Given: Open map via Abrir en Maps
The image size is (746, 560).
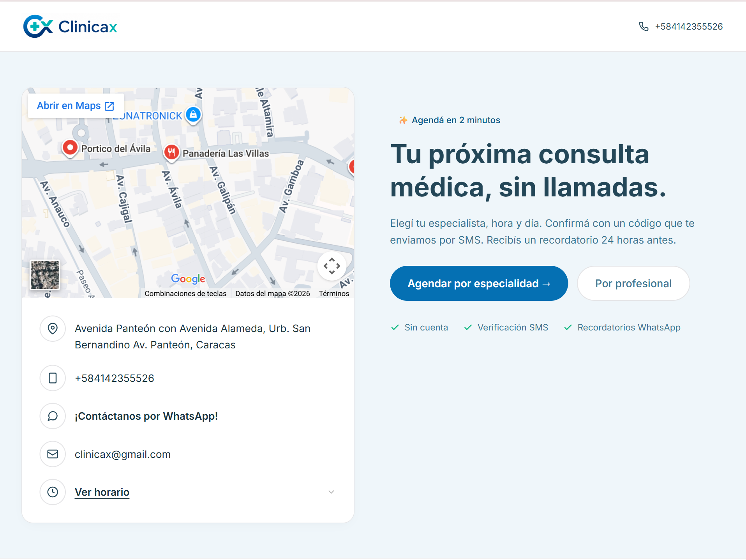Looking at the screenshot, I should (76, 106).
